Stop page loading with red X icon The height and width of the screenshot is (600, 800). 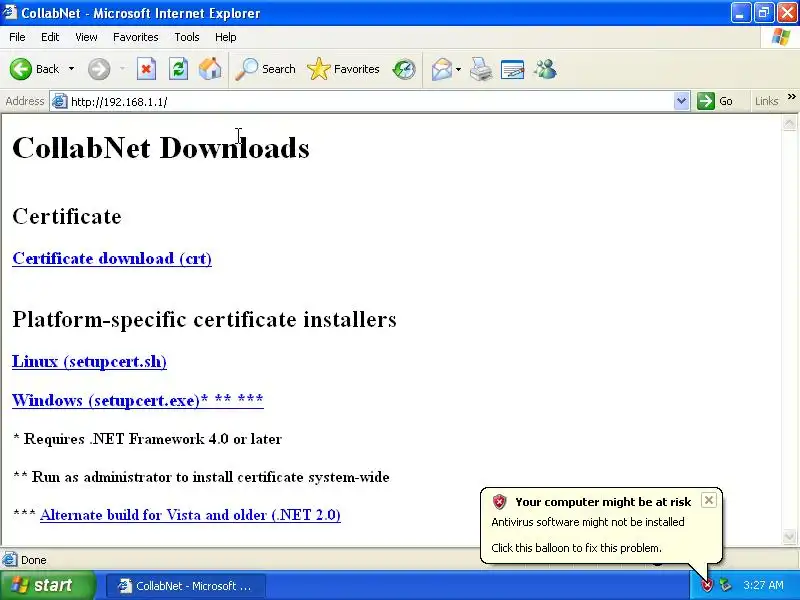pyautogui.click(x=146, y=69)
